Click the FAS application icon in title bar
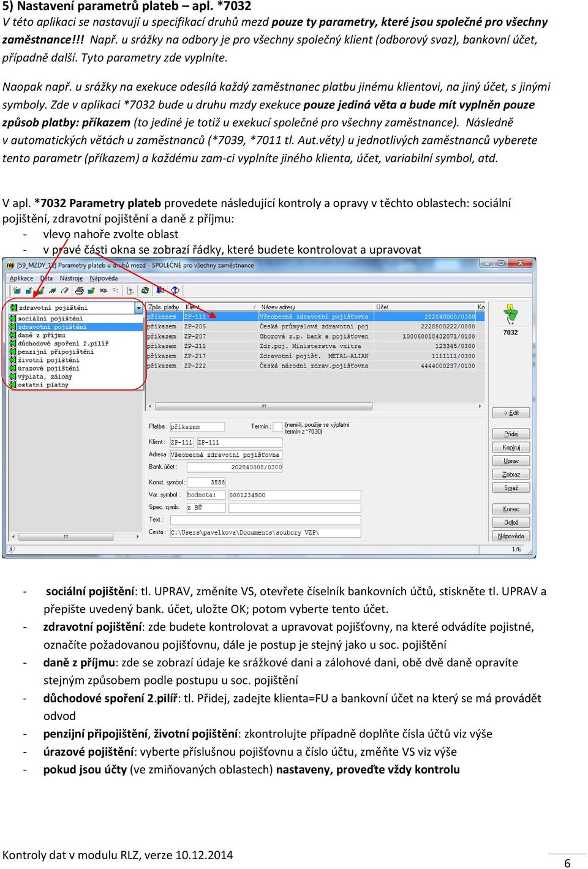Image resolution: width=588 pixels, height=869 pixels. [x=9, y=265]
